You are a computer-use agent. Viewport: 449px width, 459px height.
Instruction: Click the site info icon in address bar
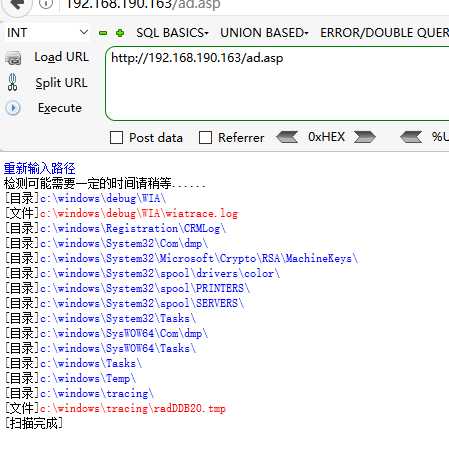point(46,4)
